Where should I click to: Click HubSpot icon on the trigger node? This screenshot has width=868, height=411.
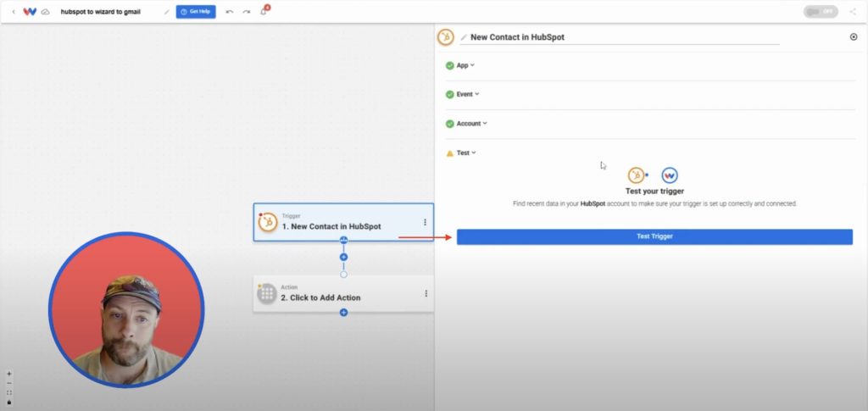coord(268,222)
